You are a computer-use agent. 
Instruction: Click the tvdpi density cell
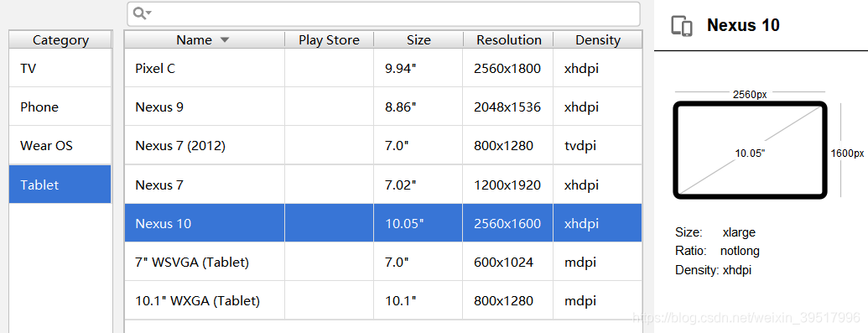tap(598, 145)
